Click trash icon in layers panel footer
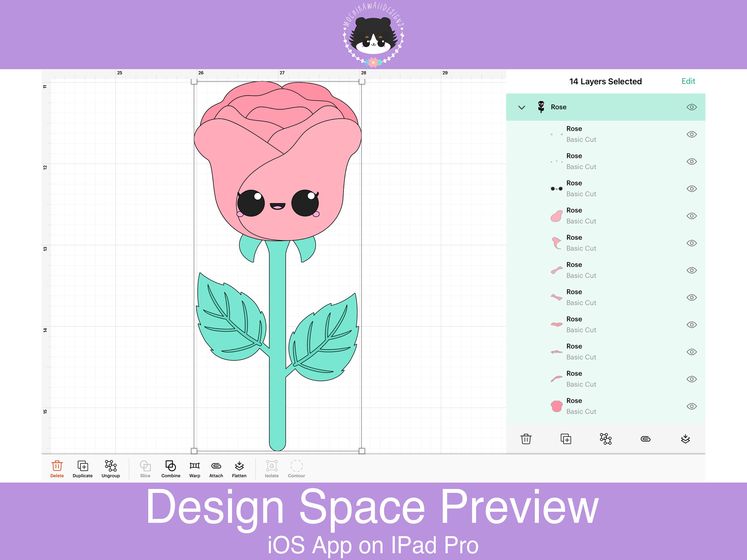The height and width of the screenshot is (560, 747). tap(526, 439)
